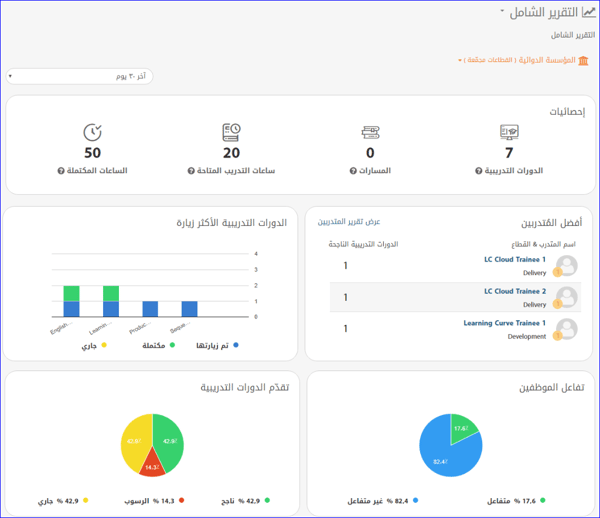Click the value 20 for available training hours
This screenshot has height=518, width=600.
pos(232,153)
